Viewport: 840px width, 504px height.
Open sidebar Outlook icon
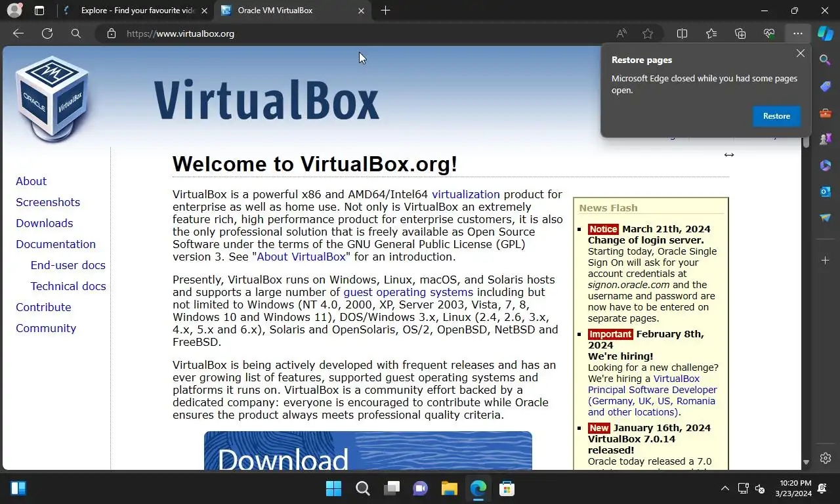coord(826,192)
